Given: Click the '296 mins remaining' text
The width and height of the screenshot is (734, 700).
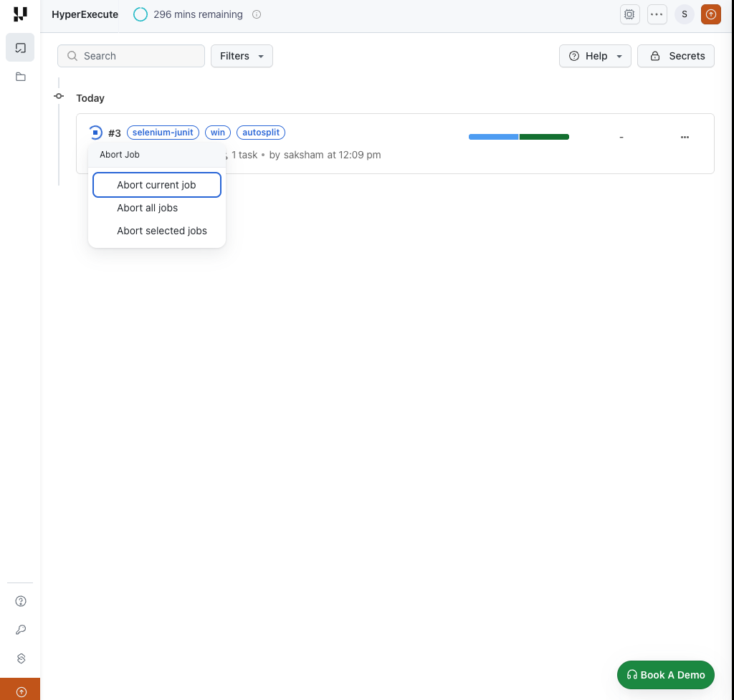Looking at the screenshot, I should tap(198, 14).
